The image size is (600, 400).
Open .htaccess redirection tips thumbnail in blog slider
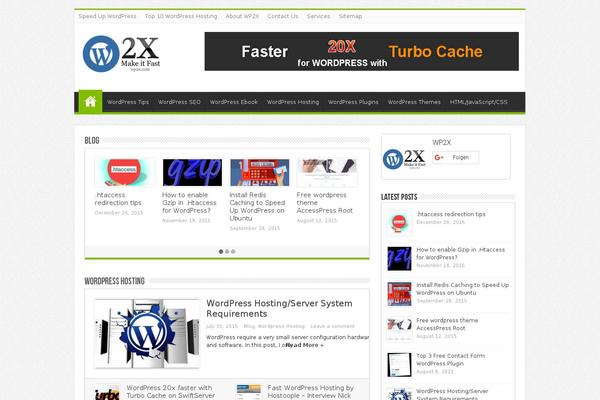[x=125, y=173]
